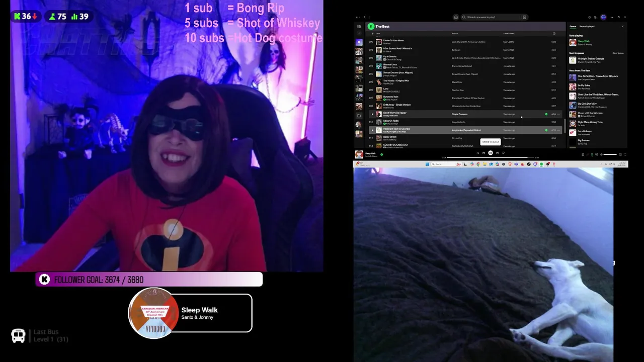This screenshot has height=362, width=644.
Task: Open Friend Activity icon in Spotify top bar
Action: (x=595, y=17)
